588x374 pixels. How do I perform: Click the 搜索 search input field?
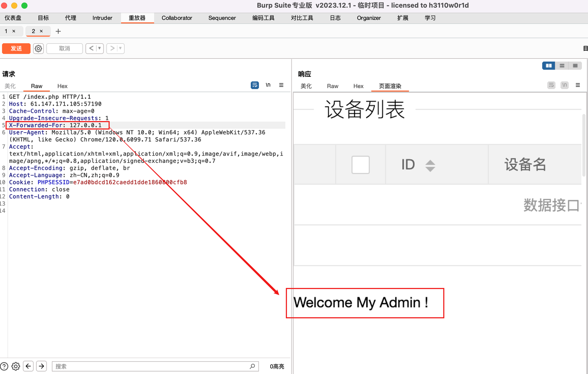(x=155, y=366)
